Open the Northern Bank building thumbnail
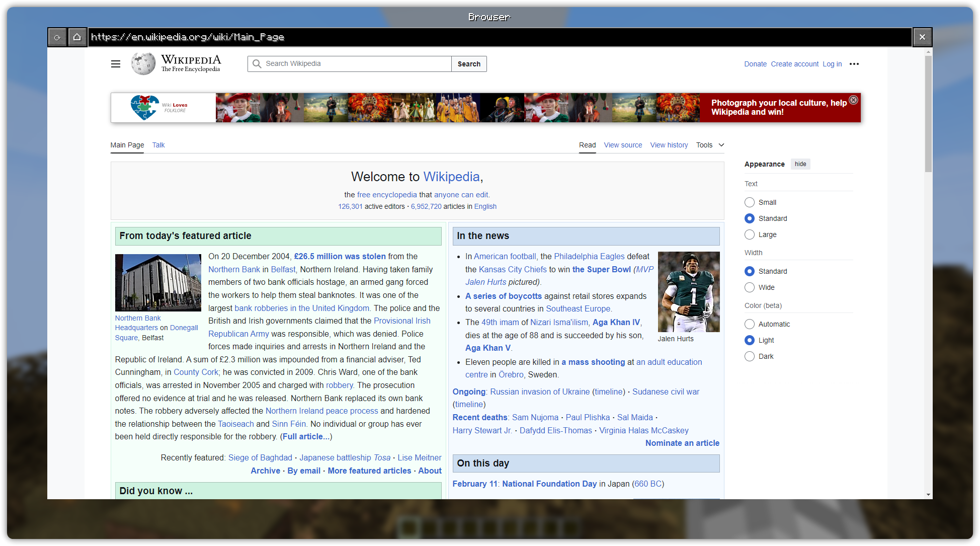The width and height of the screenshot is (980, 546). (x=158, y=283)
